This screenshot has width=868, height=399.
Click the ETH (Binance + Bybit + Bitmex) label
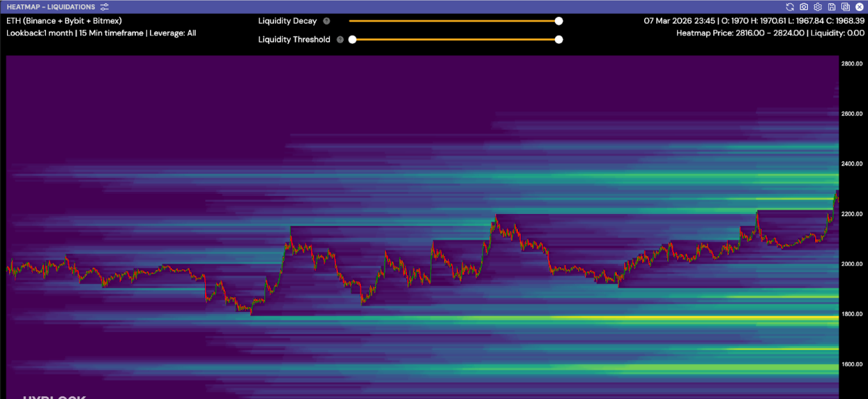[64, 21]
